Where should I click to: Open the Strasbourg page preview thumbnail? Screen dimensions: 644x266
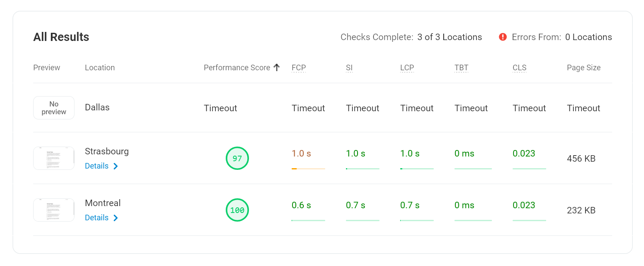coord(54,158)
